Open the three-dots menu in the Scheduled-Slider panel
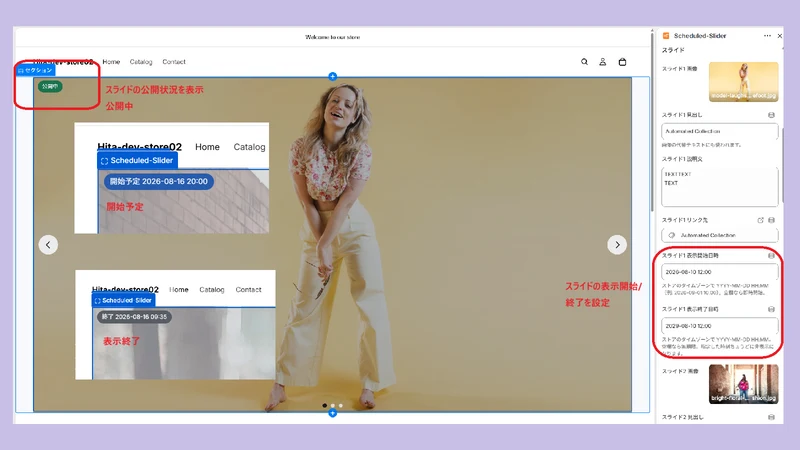Viewport: 800px width, 450px height. click(x=767, y=36)
